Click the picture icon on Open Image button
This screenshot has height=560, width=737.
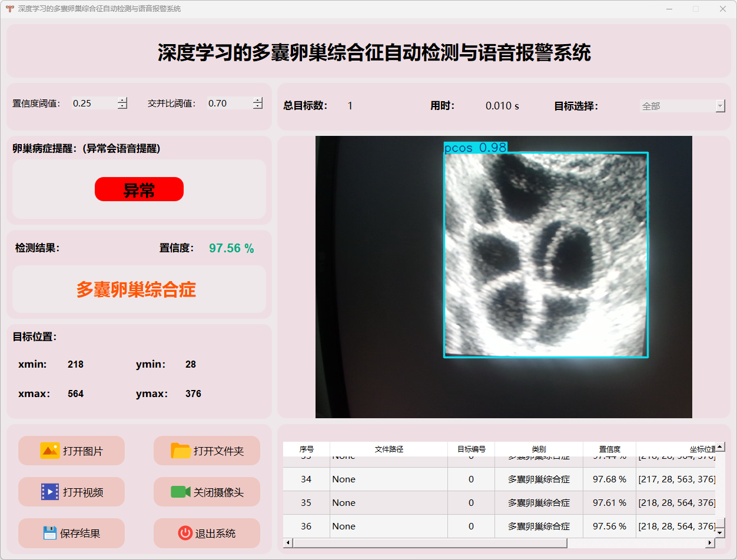pyautogui.click(x=50, y=451)
